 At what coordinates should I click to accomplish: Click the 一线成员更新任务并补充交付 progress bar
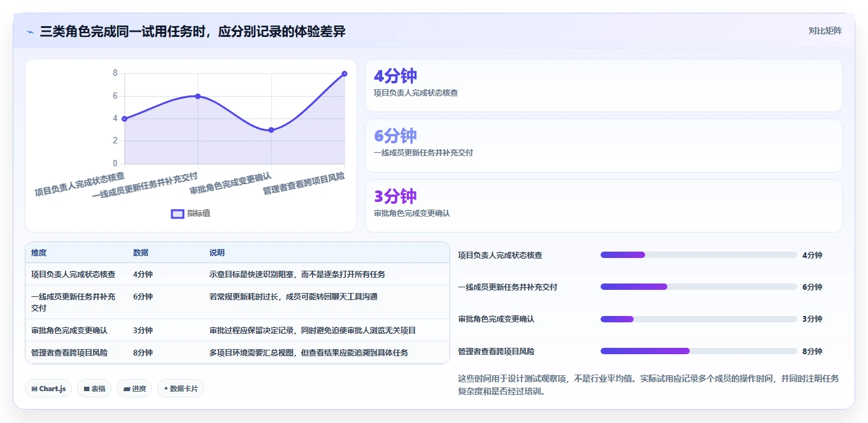click(699, 287)
